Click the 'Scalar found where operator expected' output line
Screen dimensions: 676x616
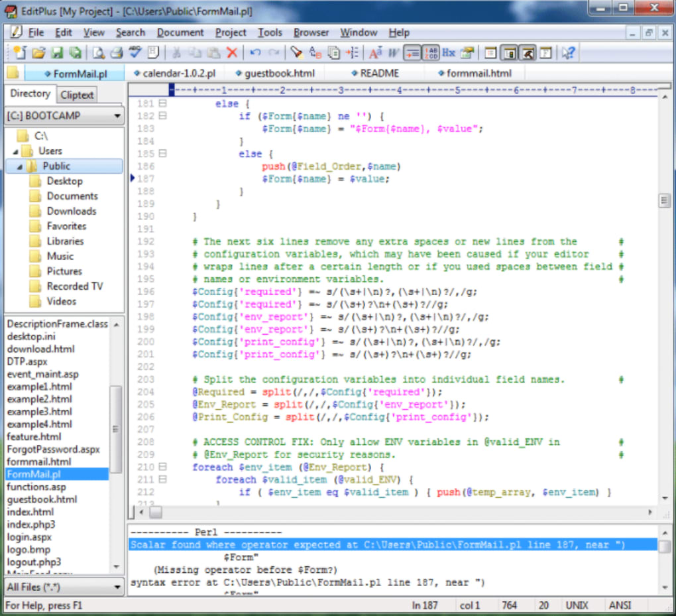(393, 545)
